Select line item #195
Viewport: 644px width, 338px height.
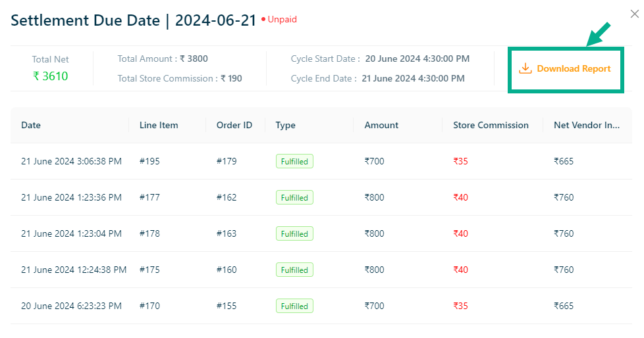click(149, 161)
